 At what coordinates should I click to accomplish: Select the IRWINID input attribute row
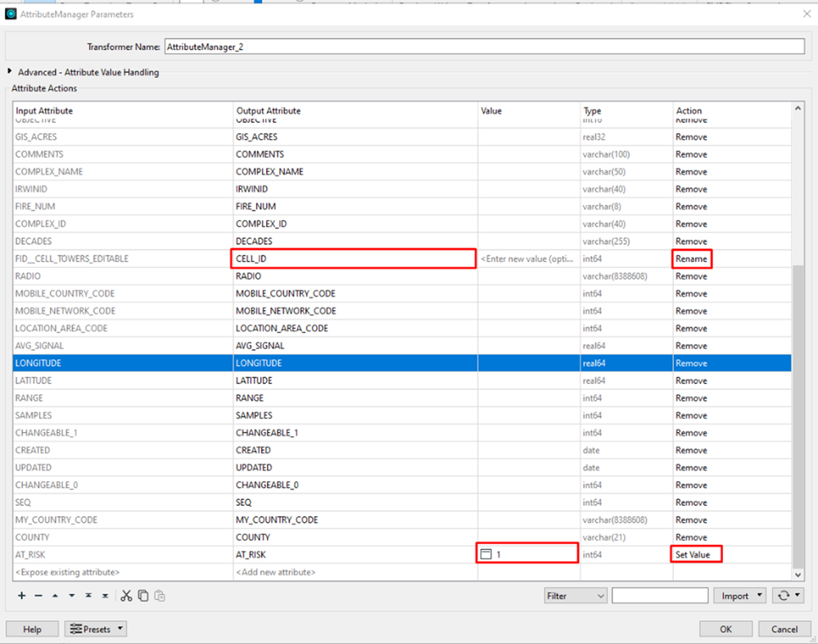pos(123,189)
